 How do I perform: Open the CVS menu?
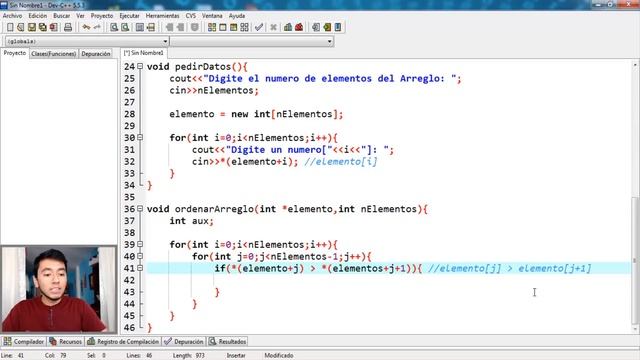tap(191, 16)
